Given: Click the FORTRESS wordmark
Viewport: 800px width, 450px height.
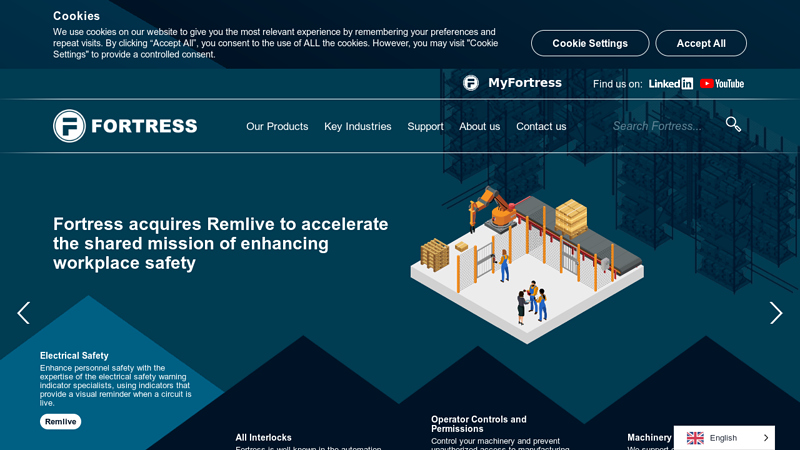Looking at the screenshot, I should 144,126.
